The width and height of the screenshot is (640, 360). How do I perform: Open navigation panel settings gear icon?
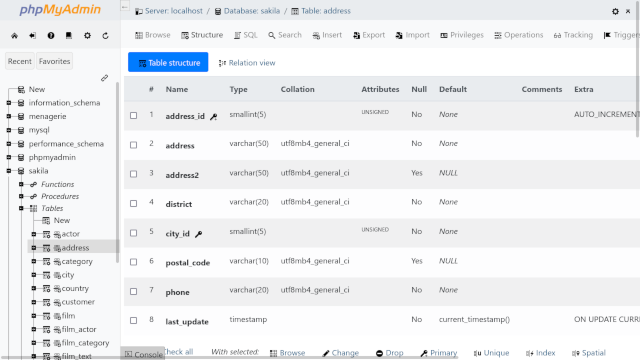coord(87,36)
